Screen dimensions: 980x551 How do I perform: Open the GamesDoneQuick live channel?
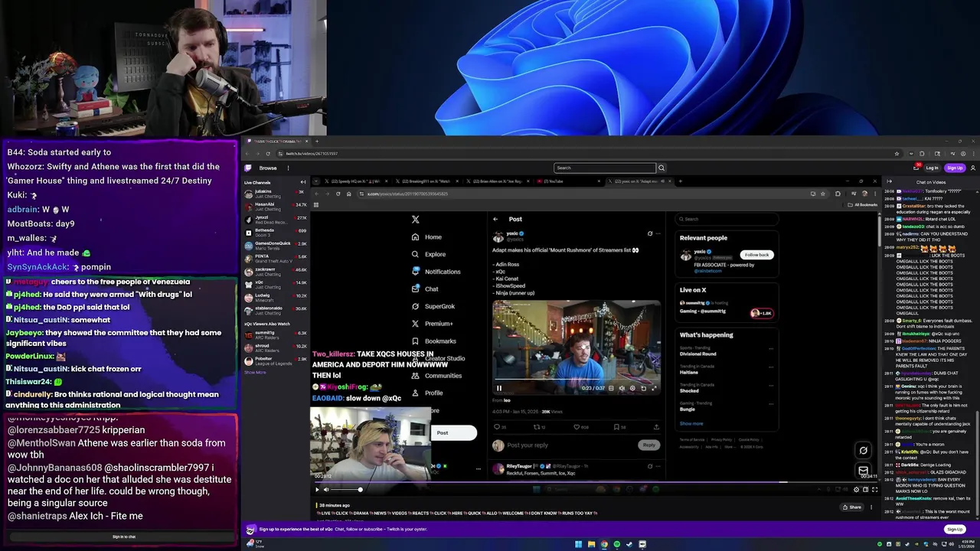276,246
